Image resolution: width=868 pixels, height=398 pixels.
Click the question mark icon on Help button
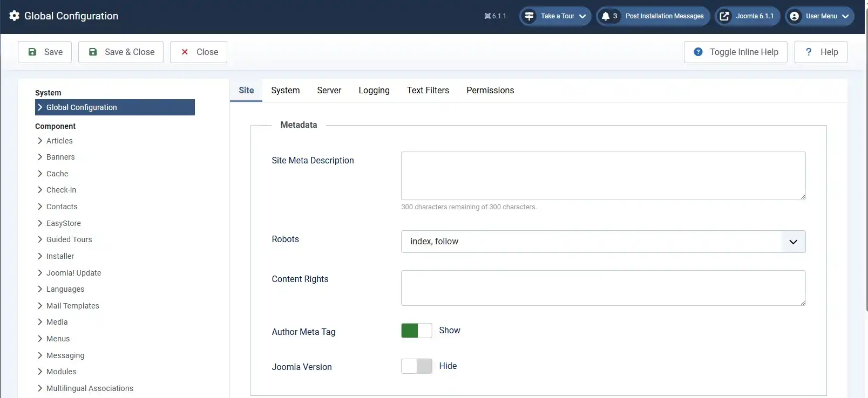[809, 52]
